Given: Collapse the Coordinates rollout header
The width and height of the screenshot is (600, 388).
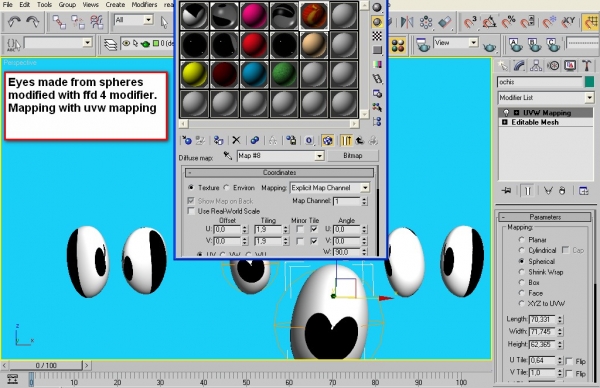Looking at the screenshot, I should tap(279, 173).
